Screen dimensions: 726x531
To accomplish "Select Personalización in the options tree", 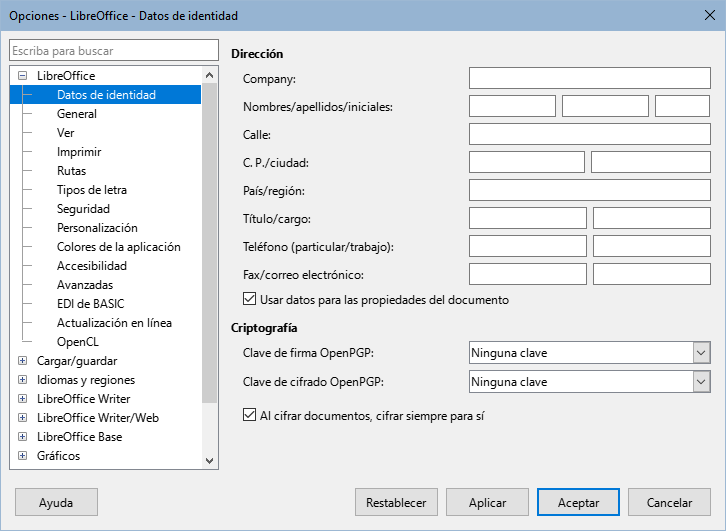I will (x=97, y=227).
